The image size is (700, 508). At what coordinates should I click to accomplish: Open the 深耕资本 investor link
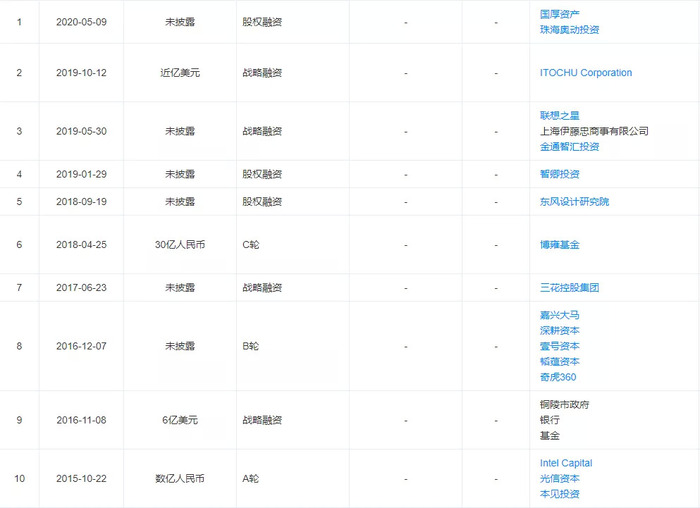[559, 331]
